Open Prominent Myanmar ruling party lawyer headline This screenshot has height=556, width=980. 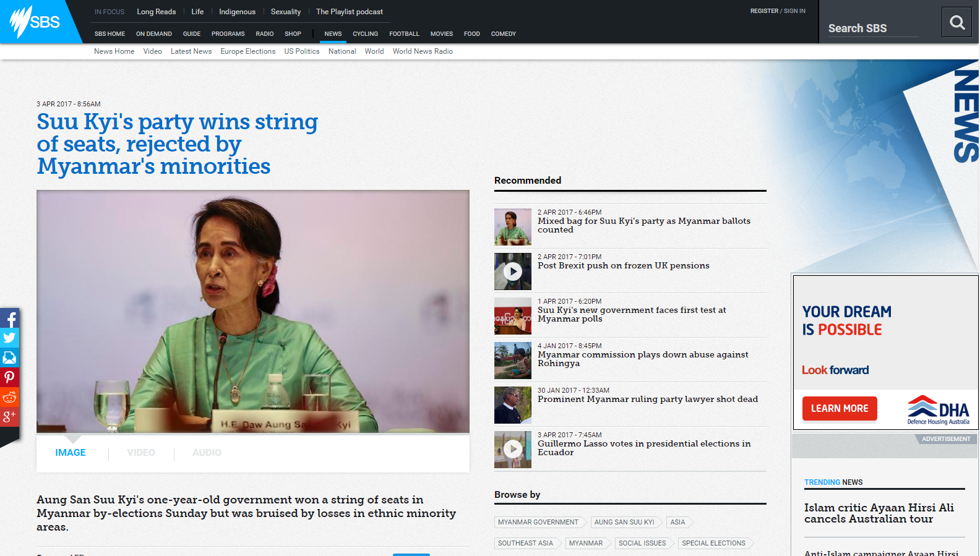coord(648,400)
